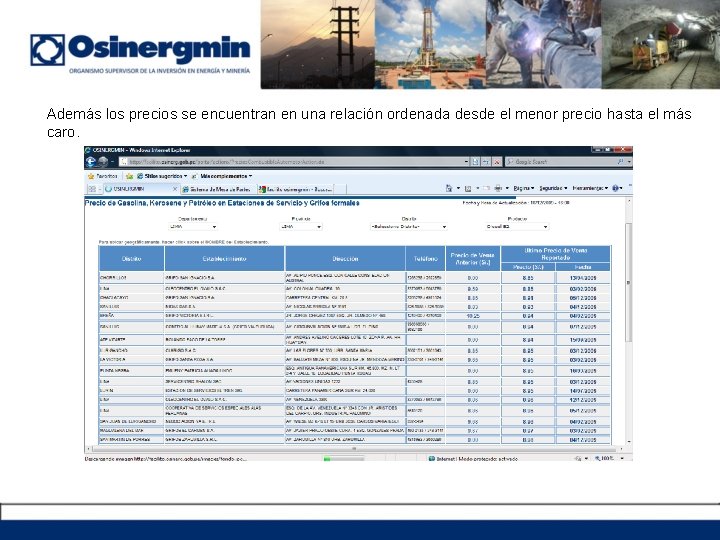Image resolution: width=720 pixels, height=540 pixels.
Task: Click the LA VICTORIA district cell
Action: 132,360
